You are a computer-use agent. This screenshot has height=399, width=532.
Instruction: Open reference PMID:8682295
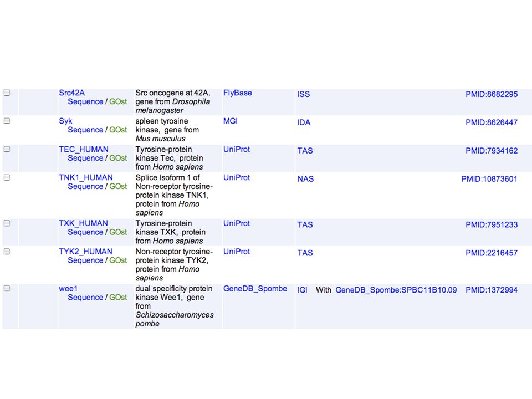492,94
